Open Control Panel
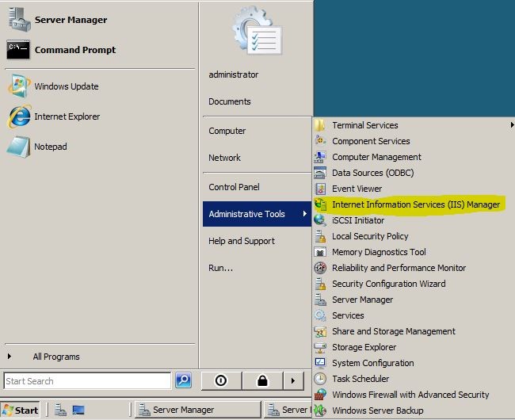 click(x=234, y=187)
